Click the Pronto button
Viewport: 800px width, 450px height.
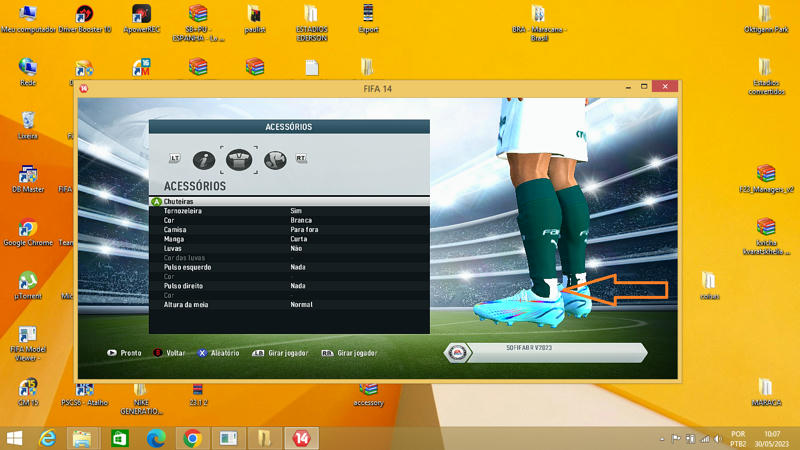click(x=124, y=353)
